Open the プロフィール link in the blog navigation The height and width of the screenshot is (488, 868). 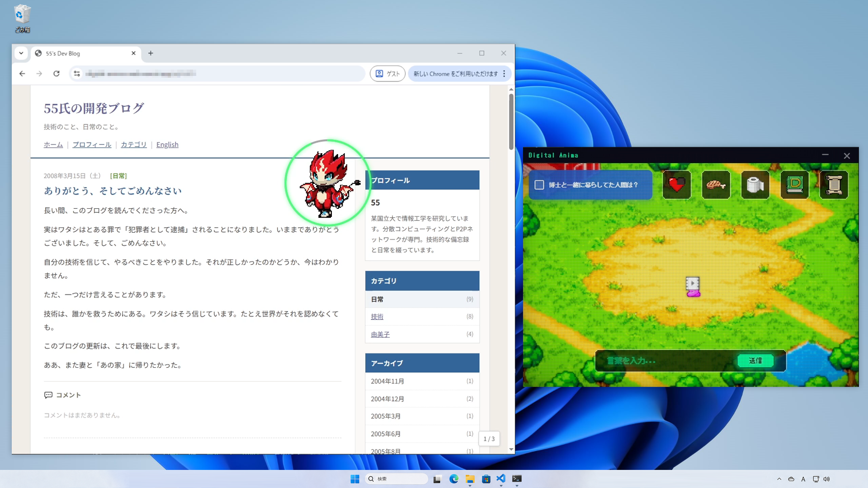(92, 145)
